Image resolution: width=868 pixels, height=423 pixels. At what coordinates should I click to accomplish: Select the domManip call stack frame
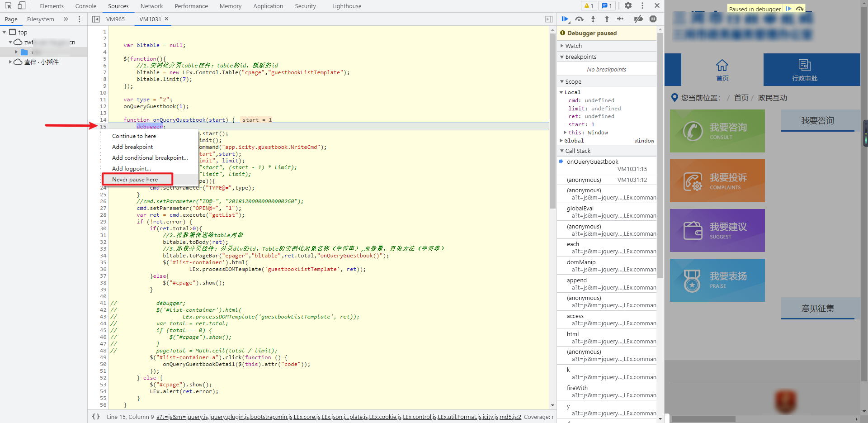[x=607, y=266]
